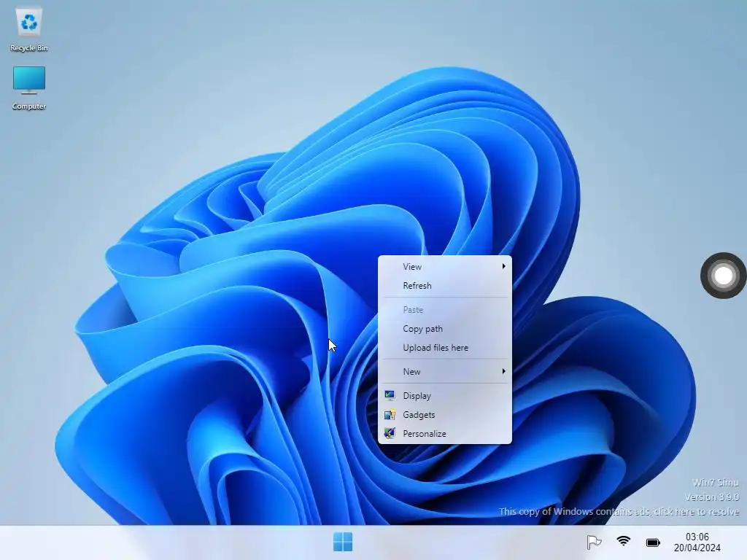Screen dimensions: 747x560
Task: Click the Gadgets icon in context menu
Action: tap(390, 414)
